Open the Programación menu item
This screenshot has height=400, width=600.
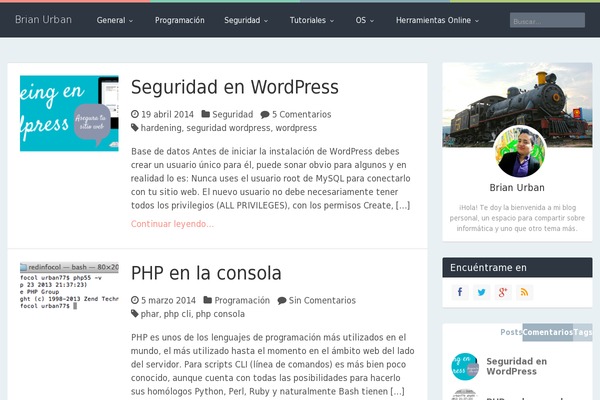[179, 20]
